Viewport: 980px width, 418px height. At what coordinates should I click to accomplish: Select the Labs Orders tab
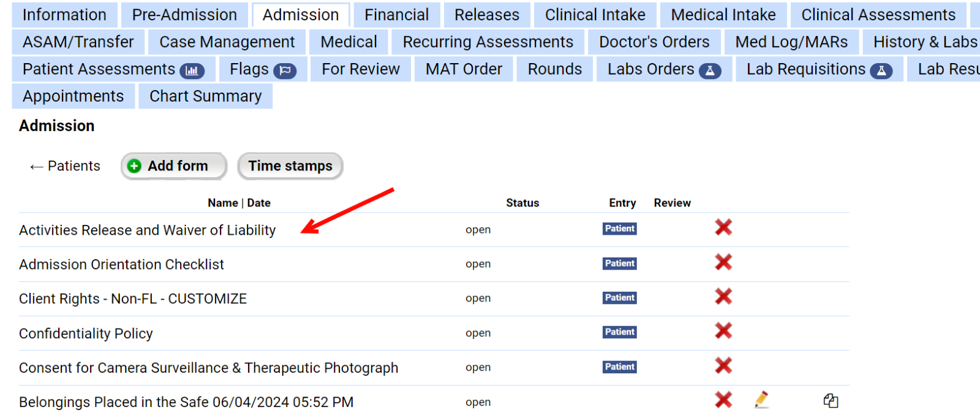click(x=664, y=69)
